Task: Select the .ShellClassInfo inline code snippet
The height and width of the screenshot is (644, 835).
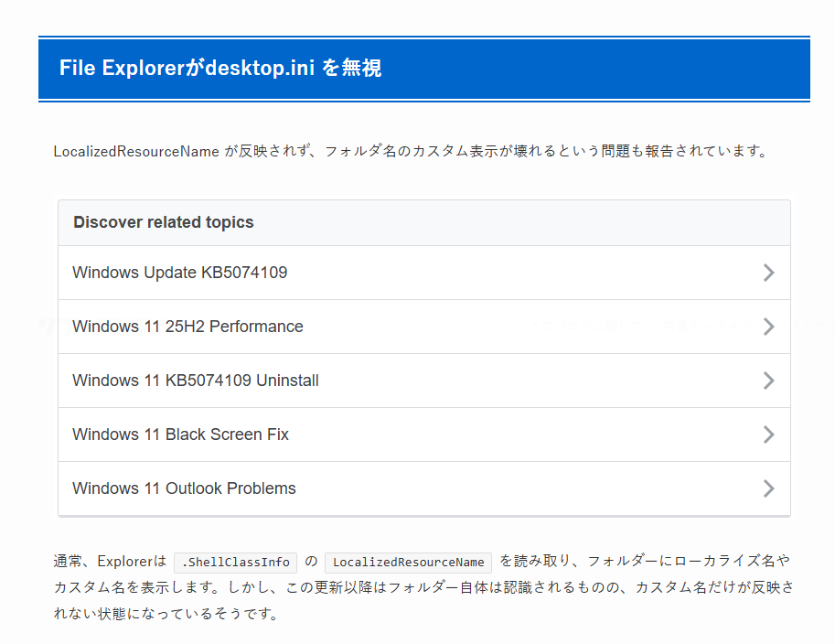Action: coord(236,562)
